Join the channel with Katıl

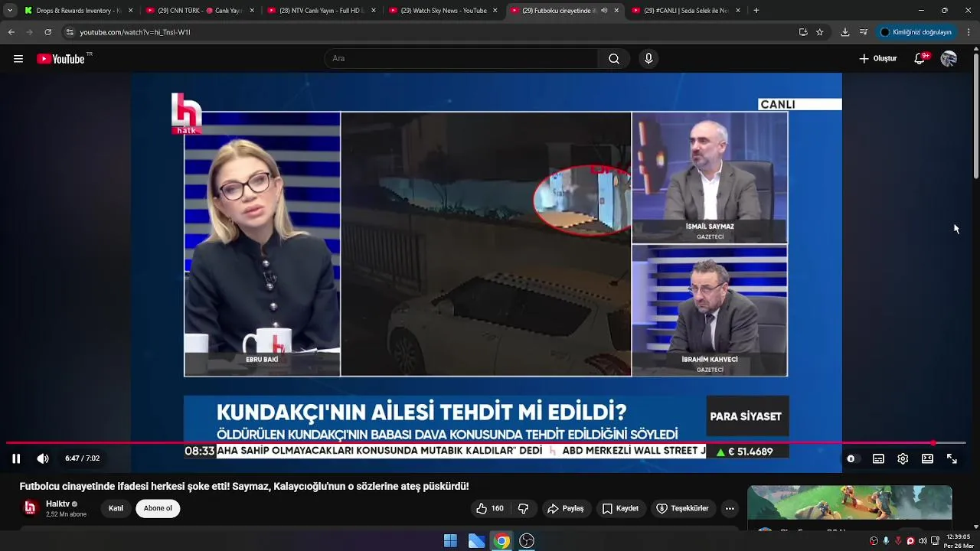tap(116, 508)
